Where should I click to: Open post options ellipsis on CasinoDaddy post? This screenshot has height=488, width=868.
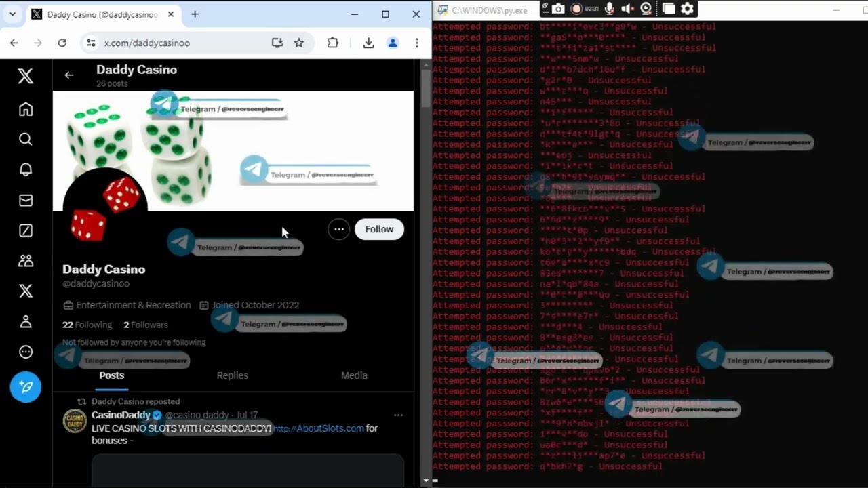click(x=398, y=415)
